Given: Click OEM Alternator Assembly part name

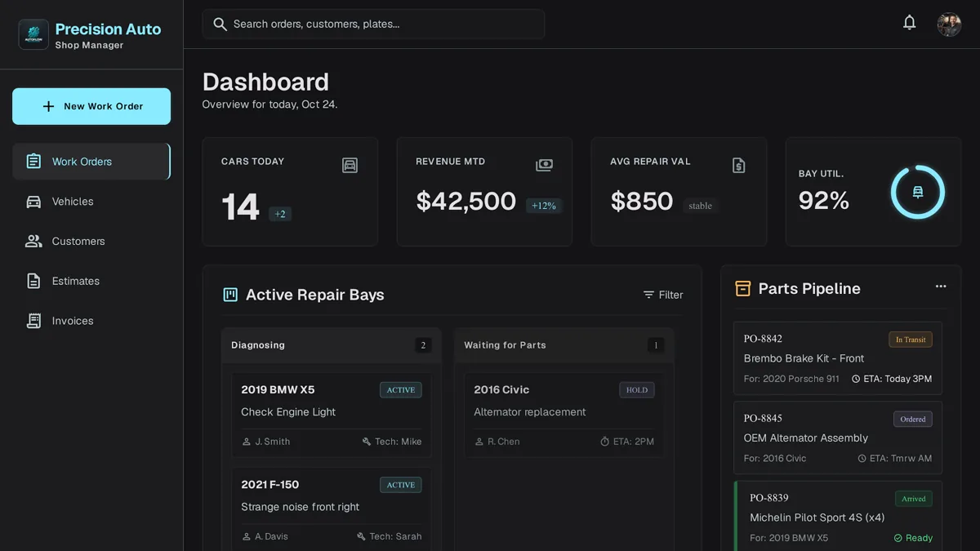Looking at the screenshot, I should pos(806,438).
